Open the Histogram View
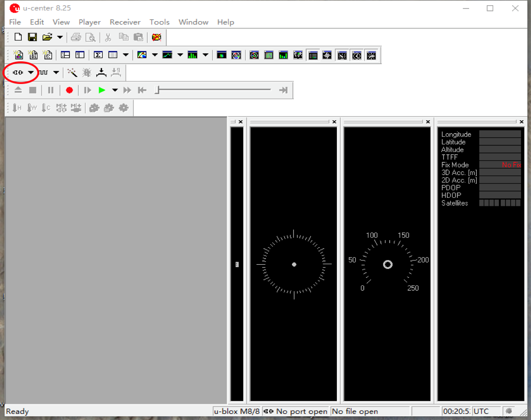This screenshot has height=420, width=531. click(x=193, y=55)
